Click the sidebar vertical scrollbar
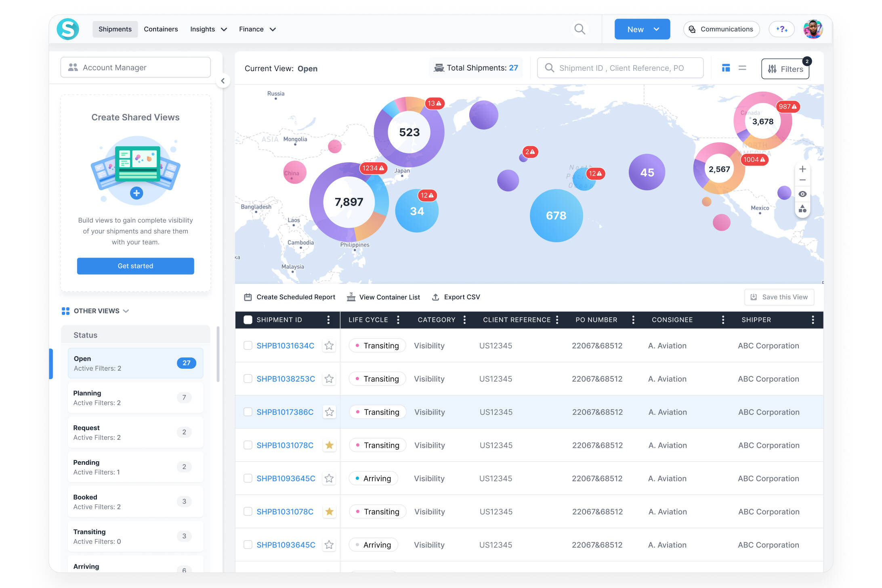Screen dimensions: 882x588 (218, 355)
